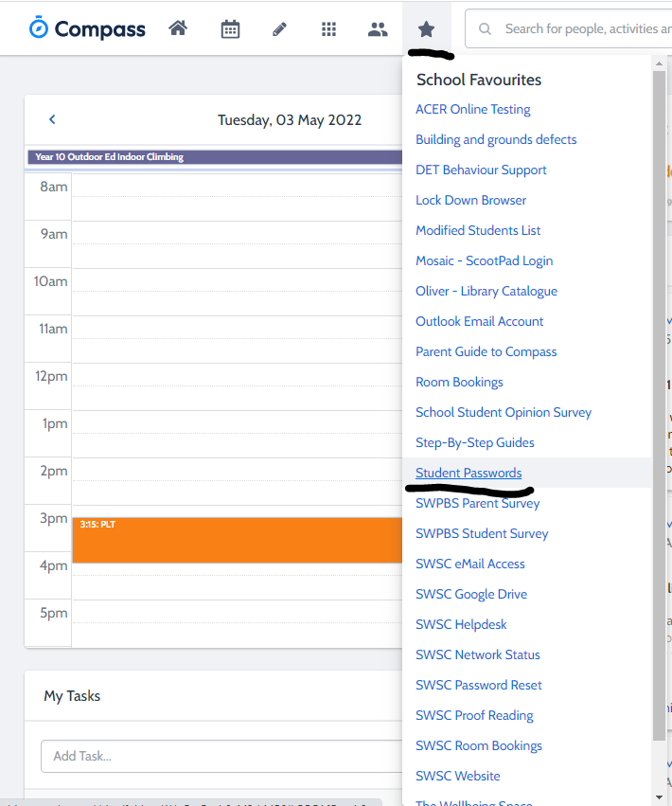Open Student Passwords link
The image size is (672, 806).
coord(469,474)
